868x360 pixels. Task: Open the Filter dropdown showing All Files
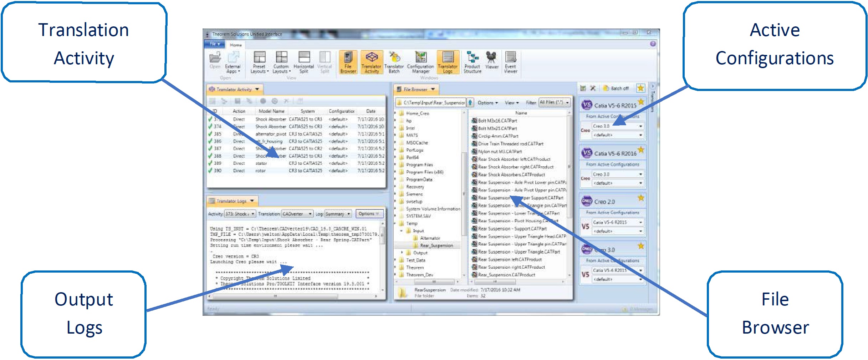pyautogui.click(x=555, y=102)
